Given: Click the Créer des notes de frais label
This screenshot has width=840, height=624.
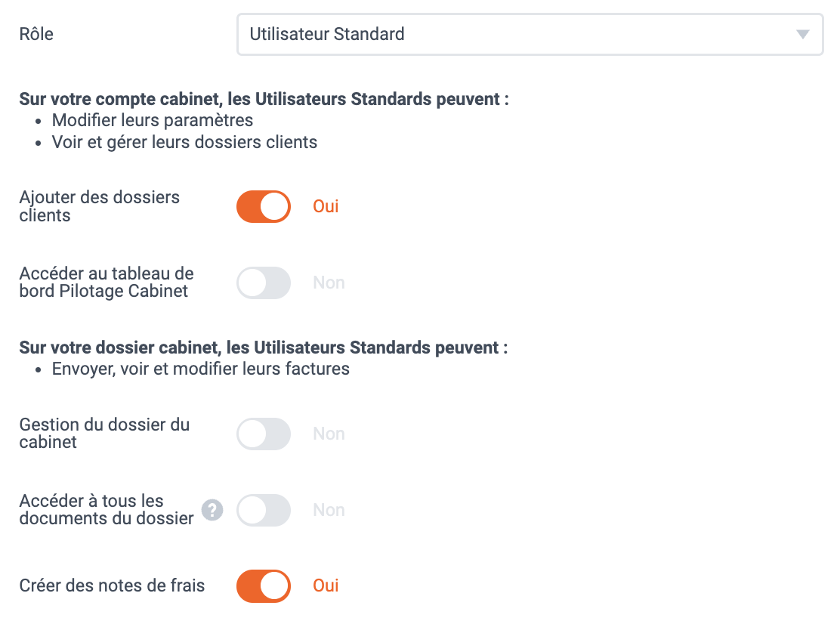Looking at the screenshot, I should tap(112, 585).
